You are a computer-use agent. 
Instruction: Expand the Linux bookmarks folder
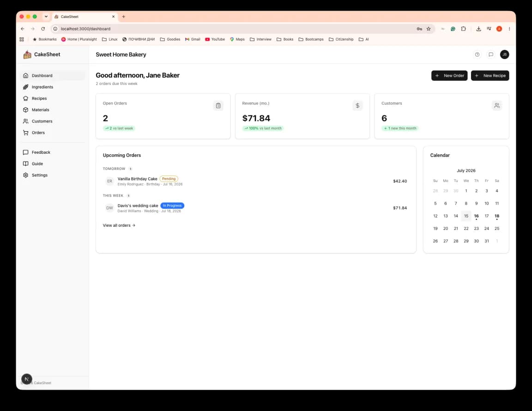coord(109,39)
